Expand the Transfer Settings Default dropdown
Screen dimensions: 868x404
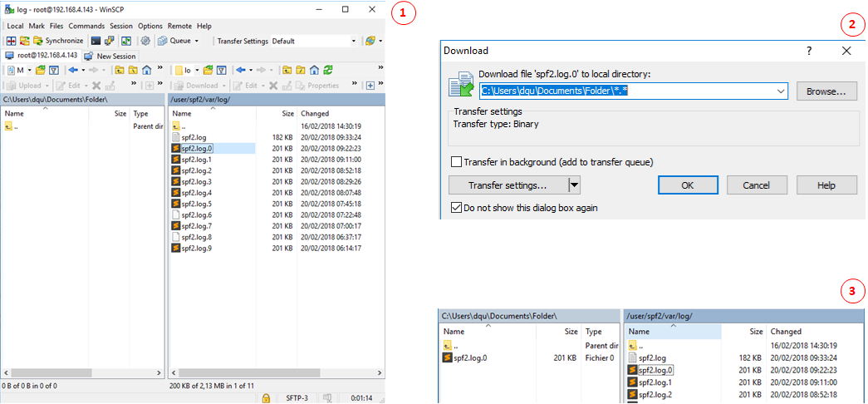pos(355,41)
